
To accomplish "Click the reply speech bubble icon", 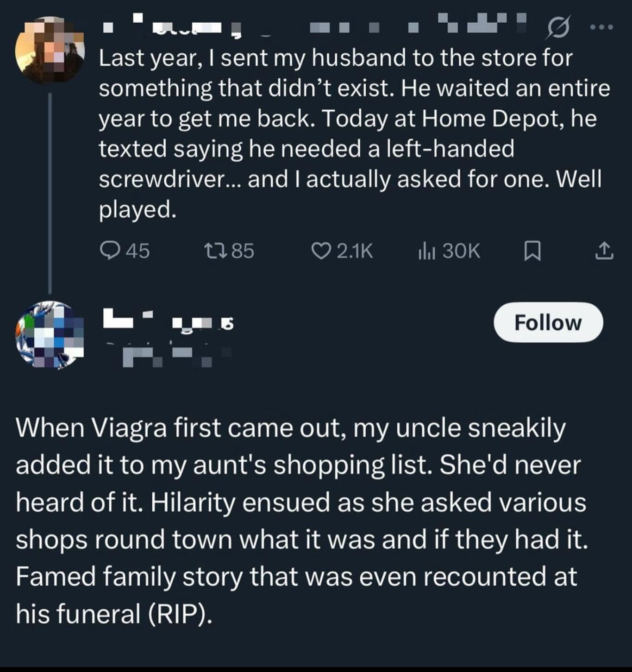I will pyautogui.click(x=109, y=251).
